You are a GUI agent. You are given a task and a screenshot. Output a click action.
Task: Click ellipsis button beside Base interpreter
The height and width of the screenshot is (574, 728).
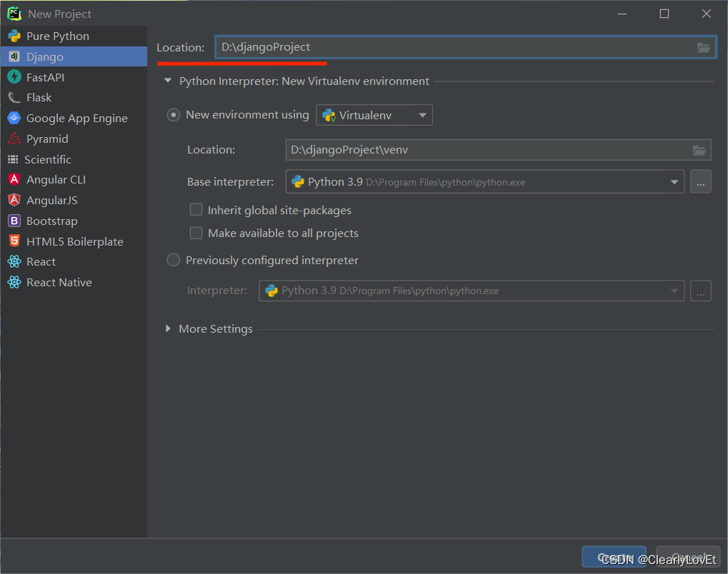pyautogui.click(x=701, y=181)
